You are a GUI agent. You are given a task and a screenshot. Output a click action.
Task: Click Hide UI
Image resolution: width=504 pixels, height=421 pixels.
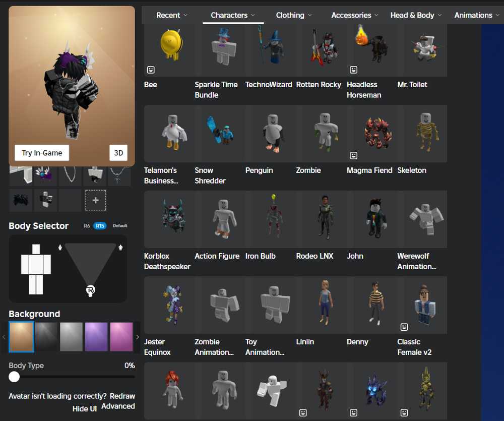[x=85, y=409]
